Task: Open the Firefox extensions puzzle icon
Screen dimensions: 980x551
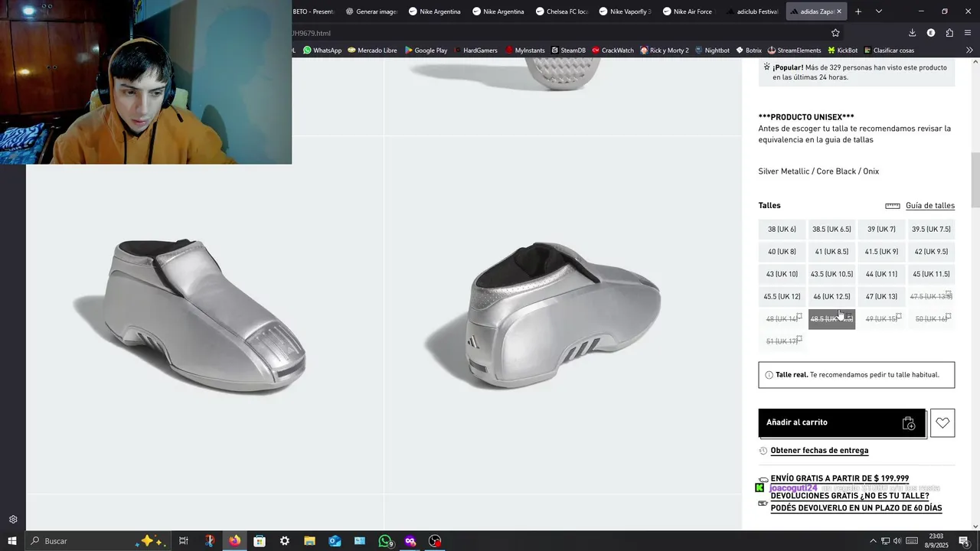Action: pyautogui.click(x=949, y=33)
